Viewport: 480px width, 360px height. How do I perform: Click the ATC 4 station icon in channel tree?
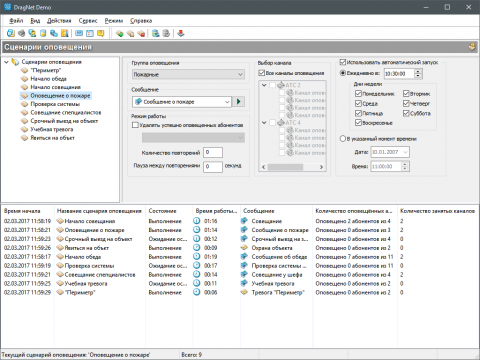pos(281,123)
